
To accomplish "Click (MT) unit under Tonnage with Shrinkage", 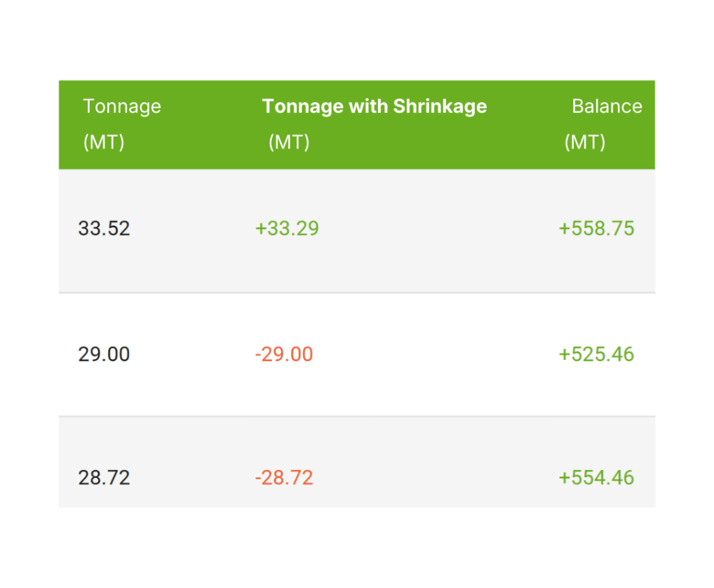I will [x=289, y=142].
